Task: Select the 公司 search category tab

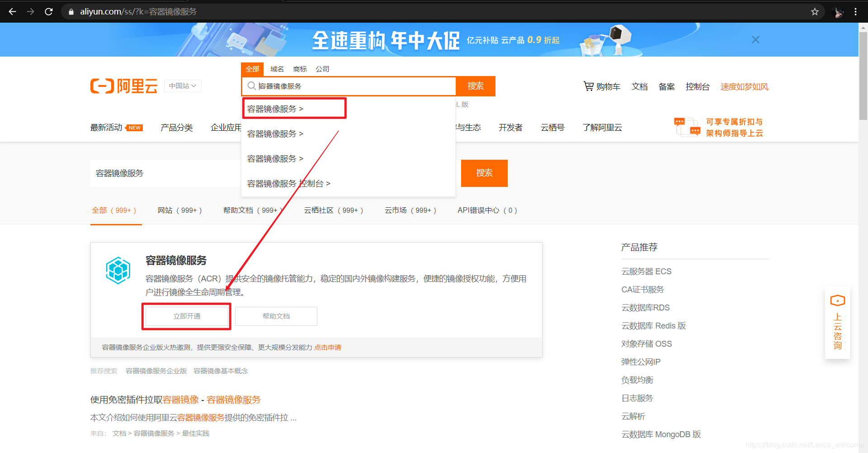Action: point(322,69)
